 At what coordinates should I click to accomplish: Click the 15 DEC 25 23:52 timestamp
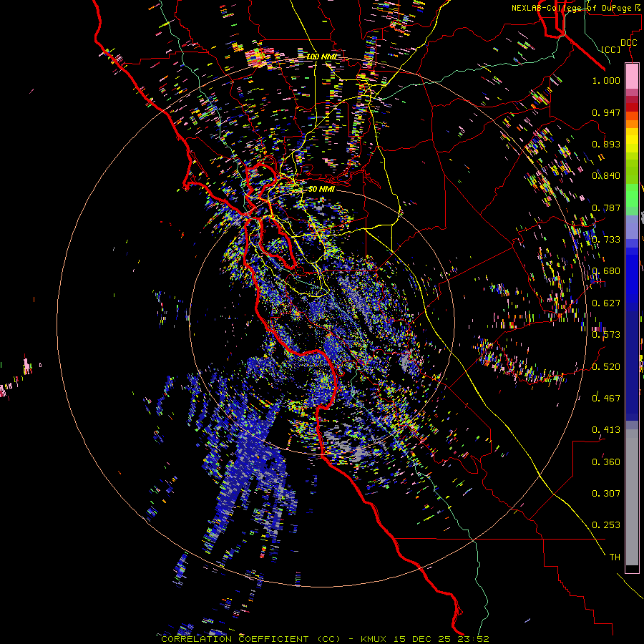441,639
